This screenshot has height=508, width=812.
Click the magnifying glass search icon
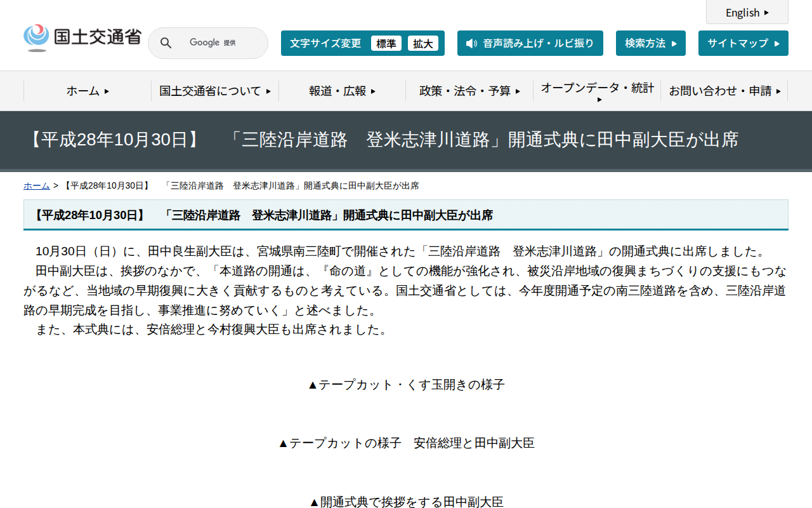coord(166,43)
